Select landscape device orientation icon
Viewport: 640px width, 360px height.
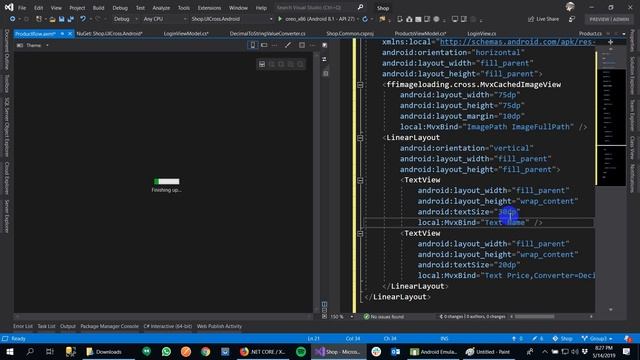[264, 45]
